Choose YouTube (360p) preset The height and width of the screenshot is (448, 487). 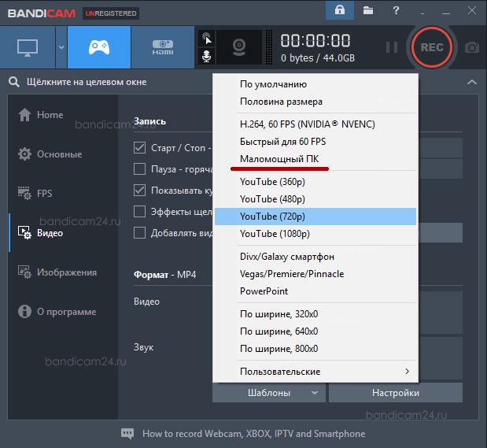click(x=315, y=182)
